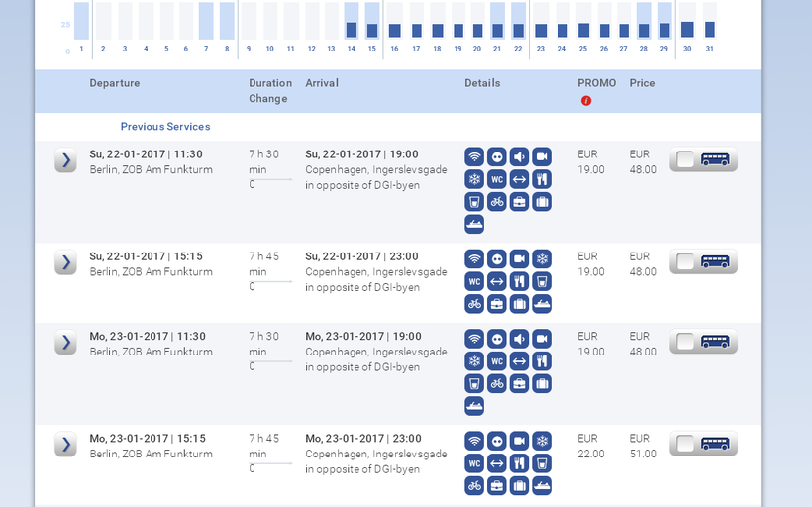Click the red PROMO info icon

pos(586,101)
